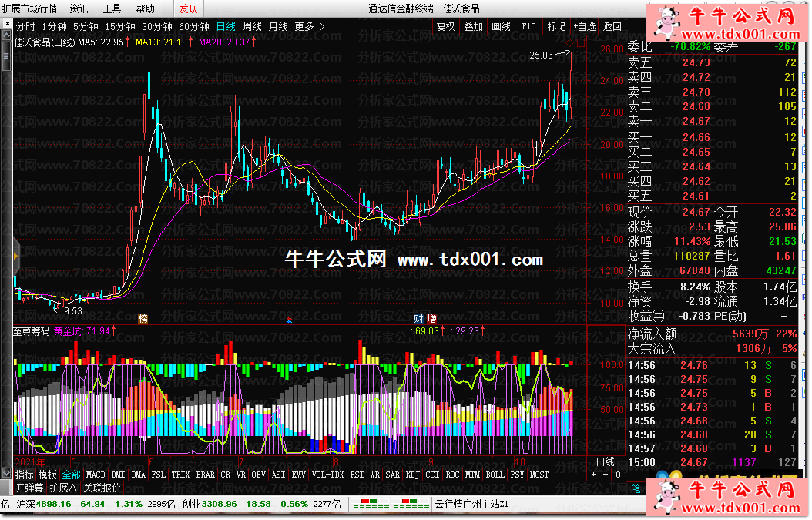
Task: Click the close X icon at top-left
Action: (x=7, y=23)
